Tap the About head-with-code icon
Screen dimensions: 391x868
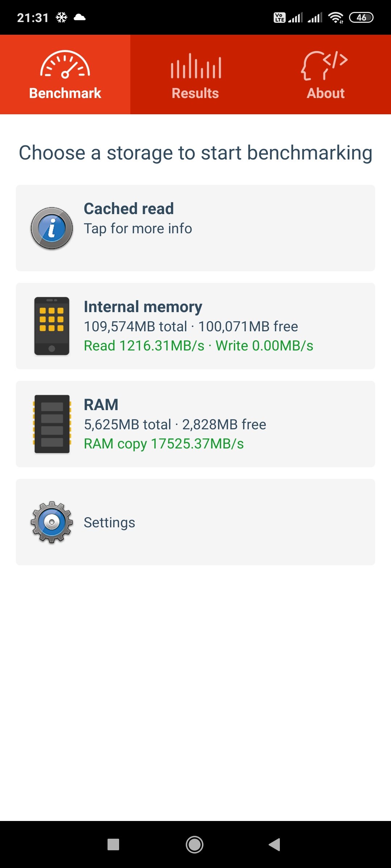(x=325, y=65)
